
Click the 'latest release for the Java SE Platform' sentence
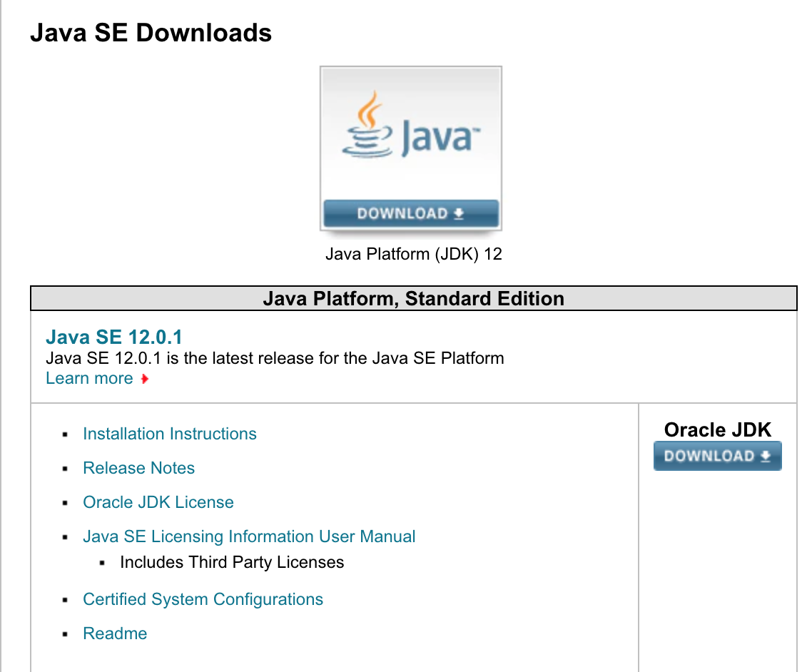tap(275, 358)
